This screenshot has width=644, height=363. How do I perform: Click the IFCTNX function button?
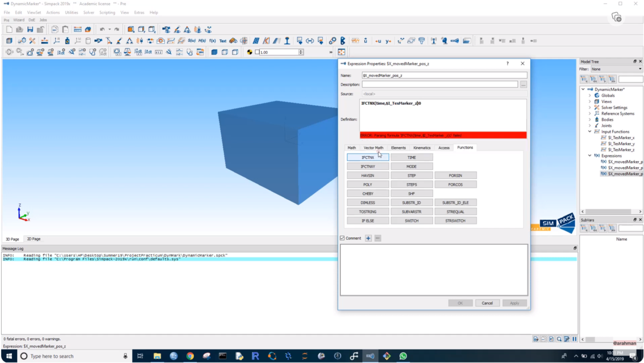click(x=368, y=157)
